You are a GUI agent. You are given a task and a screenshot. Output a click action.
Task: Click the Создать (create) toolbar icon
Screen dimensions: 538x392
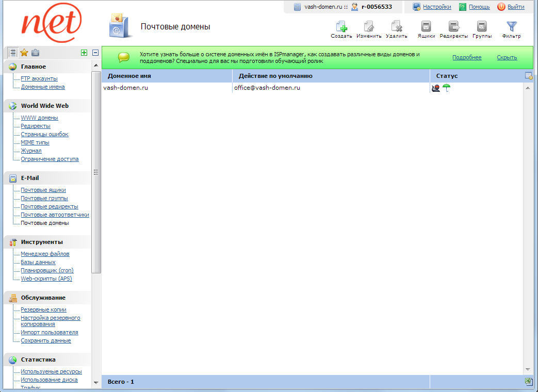pyautogui.click(x=341, y=27)
